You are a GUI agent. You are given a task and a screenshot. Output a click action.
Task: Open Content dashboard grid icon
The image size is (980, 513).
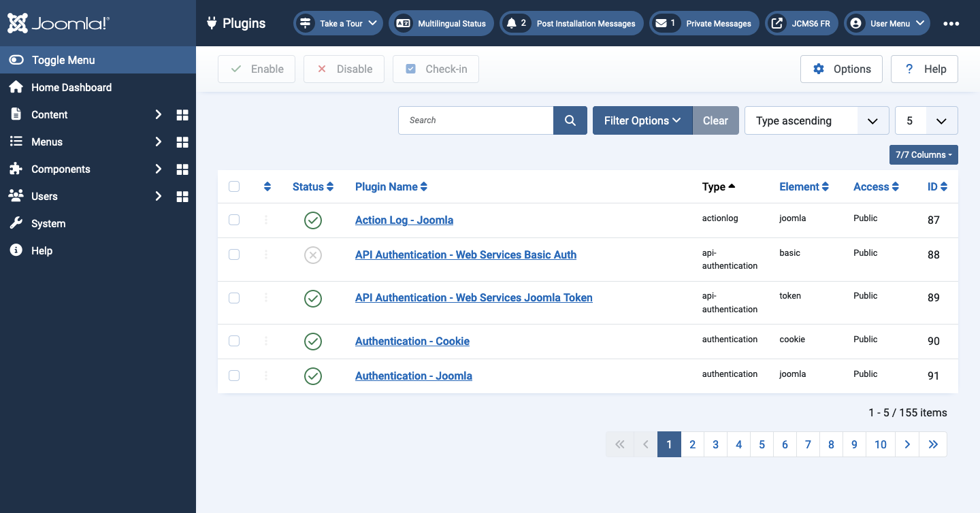pyautogui.click(x=182, y=115)
